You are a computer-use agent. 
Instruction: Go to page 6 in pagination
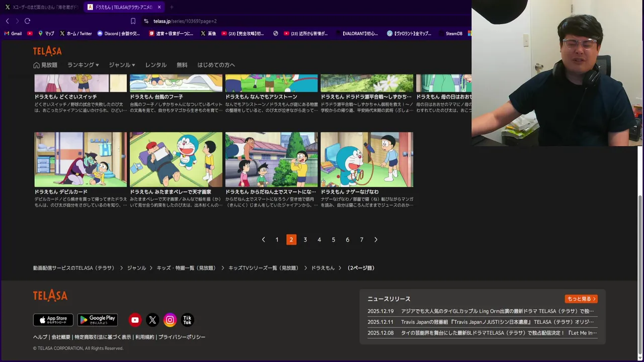tap(347, 240)
